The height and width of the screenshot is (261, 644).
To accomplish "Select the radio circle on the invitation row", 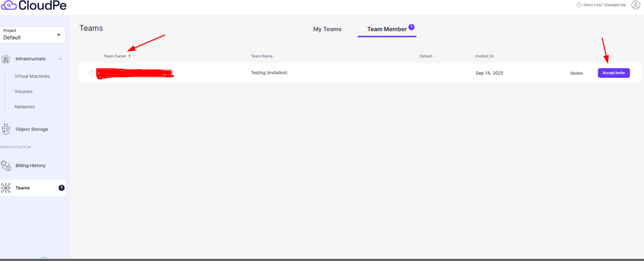I will click(x=92, y=73).
